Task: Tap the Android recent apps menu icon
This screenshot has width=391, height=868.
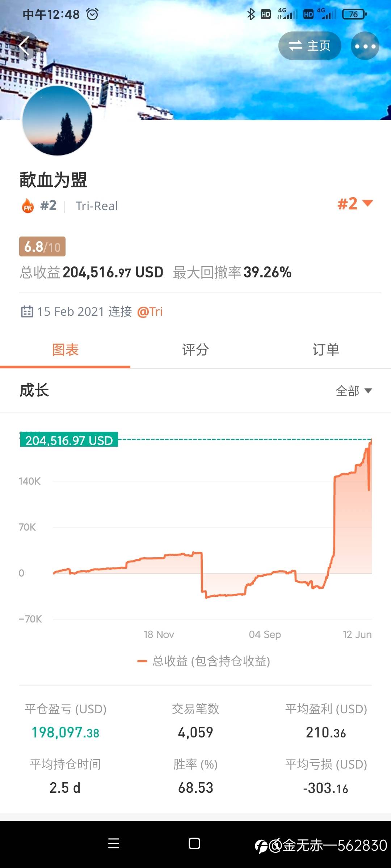Action: 114,843
